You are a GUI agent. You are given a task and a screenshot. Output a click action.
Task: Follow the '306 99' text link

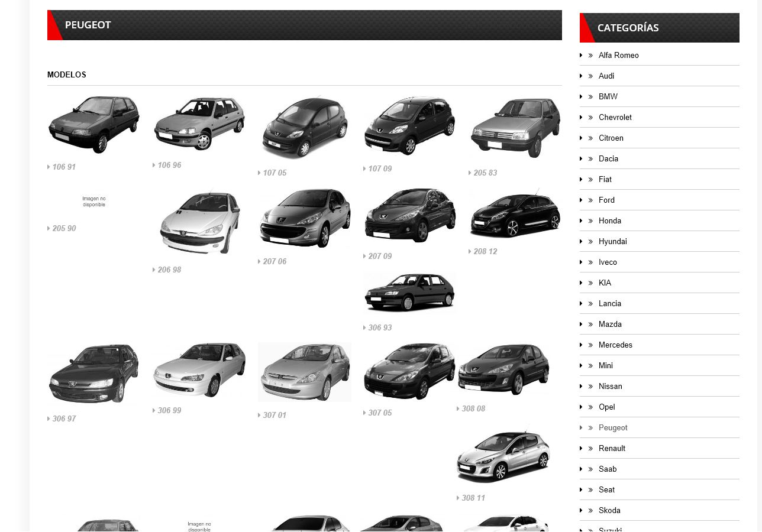(169, 411)
